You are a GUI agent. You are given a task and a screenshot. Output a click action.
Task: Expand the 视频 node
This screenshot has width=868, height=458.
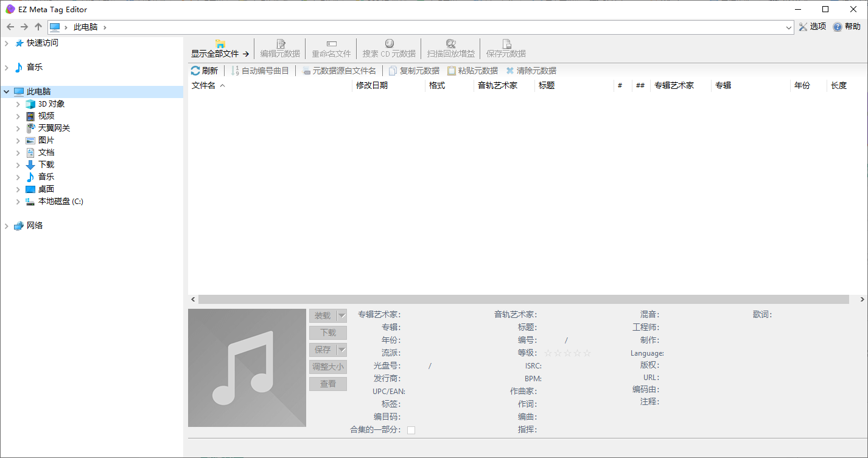tap(18, 116)
